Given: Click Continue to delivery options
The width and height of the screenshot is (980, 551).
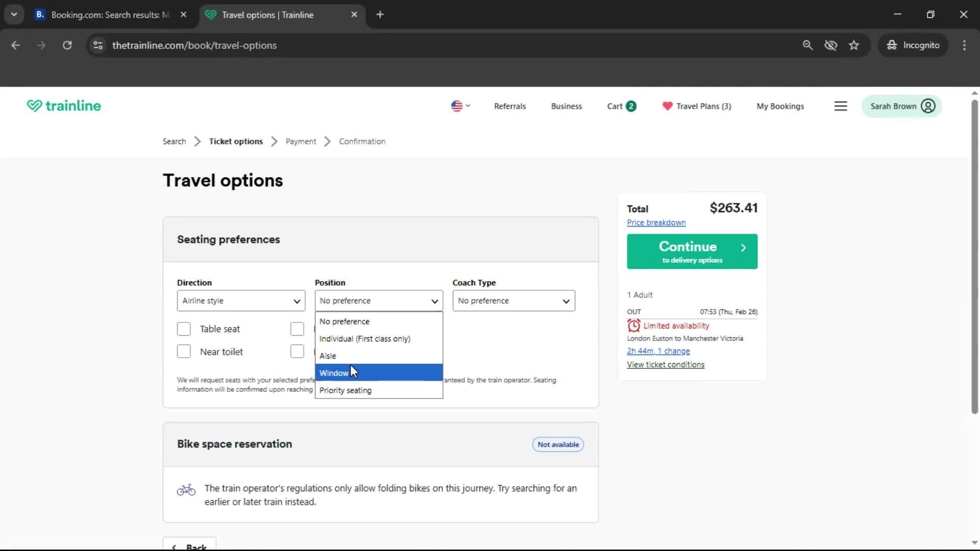Looking at the screenshot, I should (x=692, y=251).
